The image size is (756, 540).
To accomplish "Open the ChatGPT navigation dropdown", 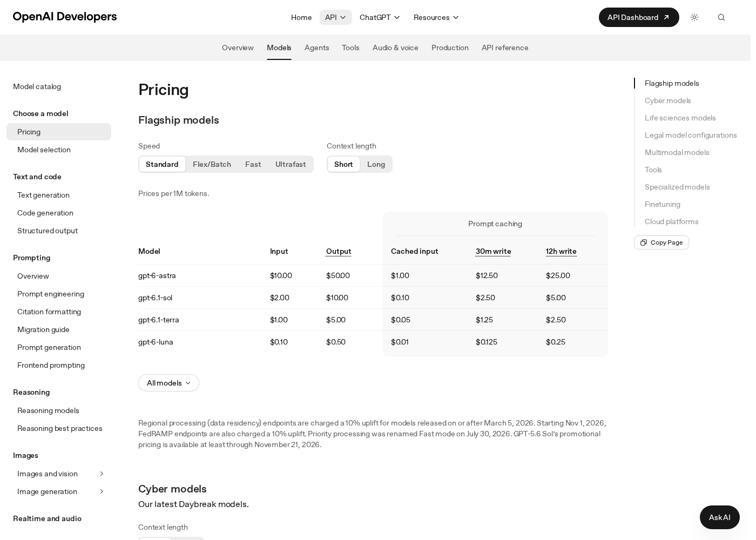I will 380,17.
